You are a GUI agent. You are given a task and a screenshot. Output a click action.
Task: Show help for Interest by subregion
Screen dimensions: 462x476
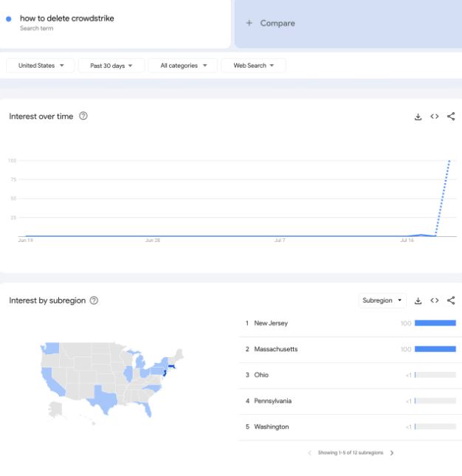tap(94, 300)
